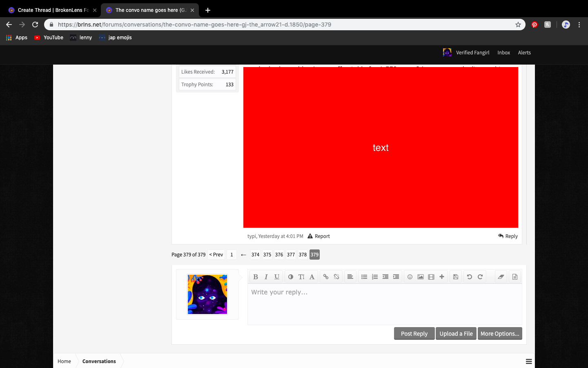Switch editor to BB code mode
This screenshot has height=368, width=588.
click(515, 277)
